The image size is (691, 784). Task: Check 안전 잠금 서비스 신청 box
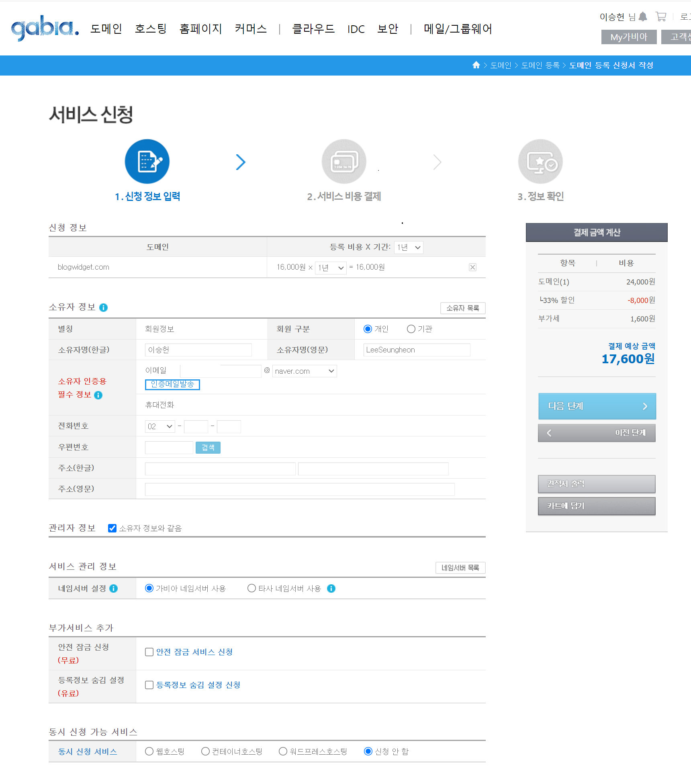pyautogui.click(x=149, y=652)
